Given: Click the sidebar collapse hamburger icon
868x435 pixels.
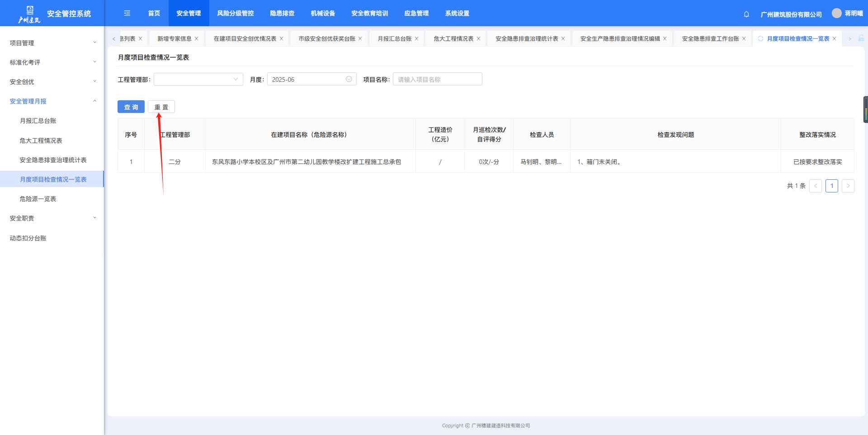Looking at the screenshot, I should [127, 13].
